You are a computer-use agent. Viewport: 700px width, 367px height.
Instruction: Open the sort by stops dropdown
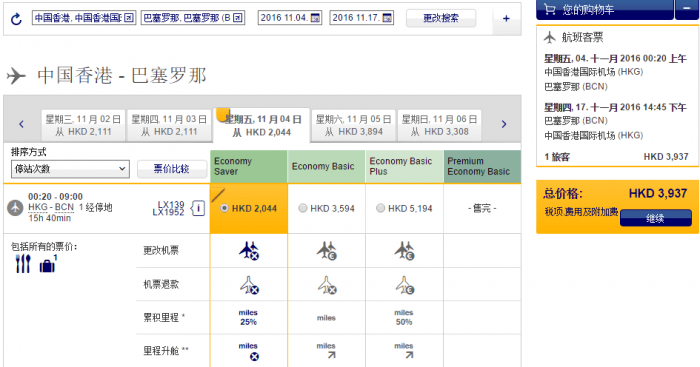click(71, 169)
